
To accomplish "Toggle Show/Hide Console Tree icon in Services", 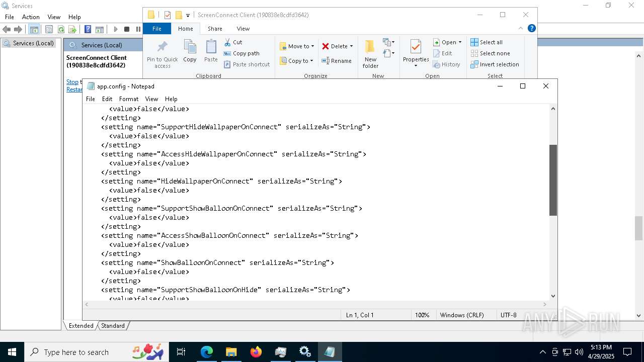I will coord(34,29).
